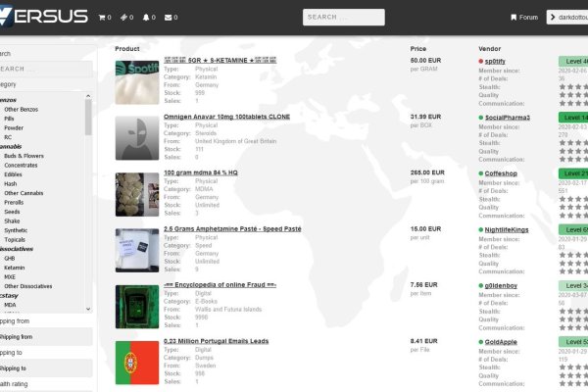The image size is (588, 392).
Task: Open the shopping cart icon
Action: pyautogui.click(x=103, y=18)
